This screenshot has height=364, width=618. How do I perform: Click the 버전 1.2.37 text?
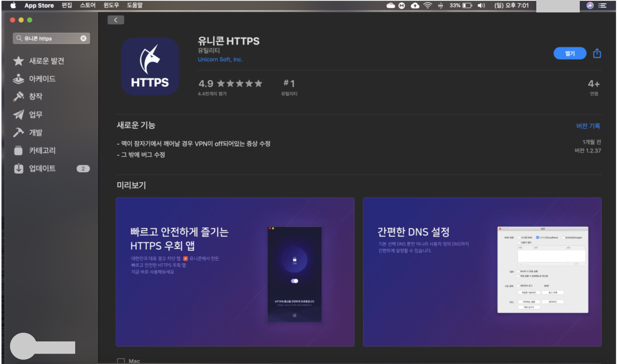coord(588,151)
